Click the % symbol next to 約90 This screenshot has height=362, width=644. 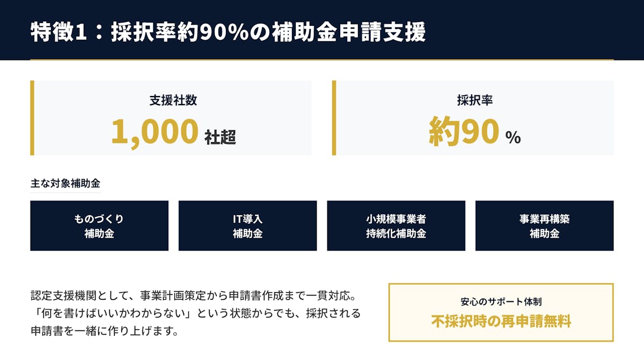pos(513,138)
